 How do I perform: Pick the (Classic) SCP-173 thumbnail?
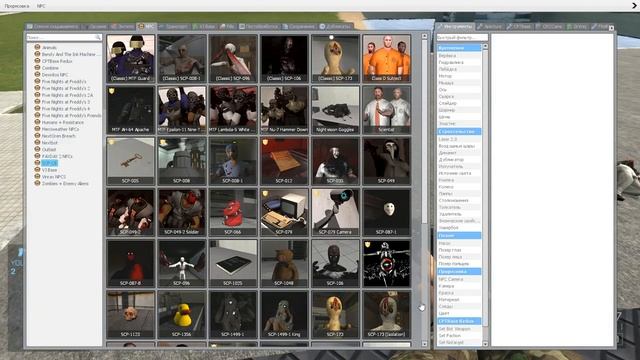point(336,58)
